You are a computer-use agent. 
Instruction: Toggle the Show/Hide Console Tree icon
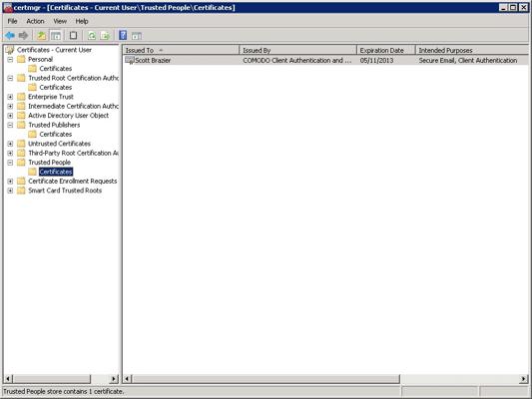point(56,35)
